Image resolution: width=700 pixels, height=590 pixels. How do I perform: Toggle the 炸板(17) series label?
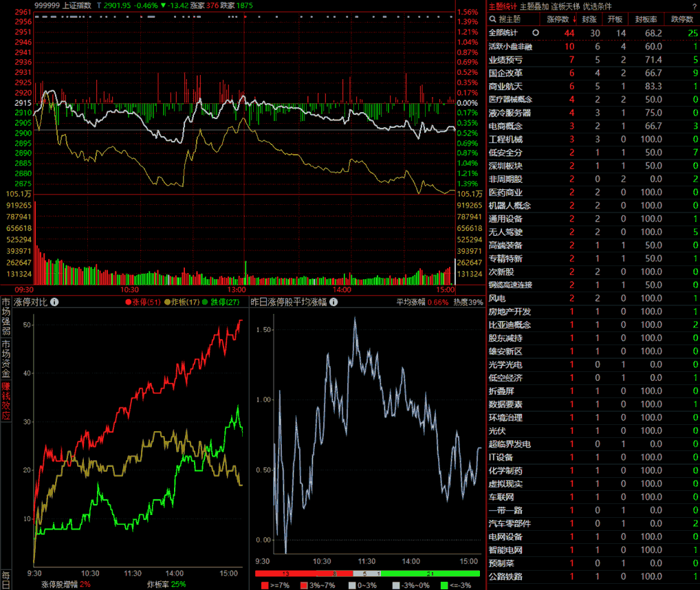(x=185, y=302)
